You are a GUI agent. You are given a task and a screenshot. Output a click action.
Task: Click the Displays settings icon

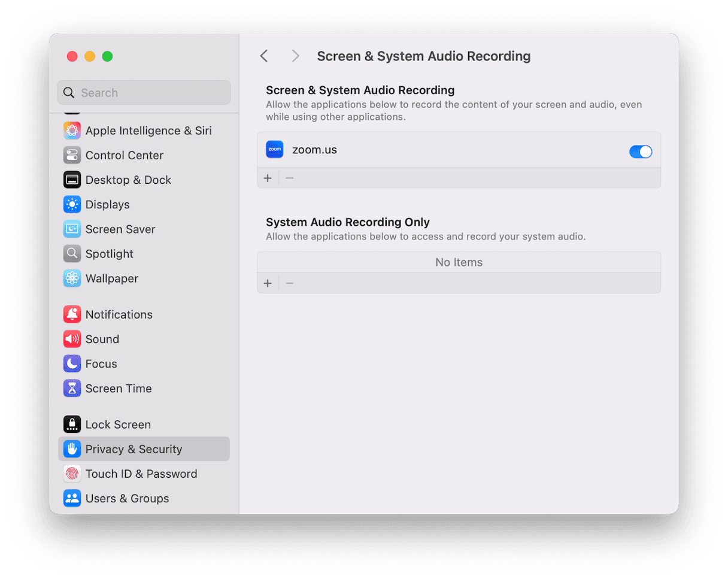pyautogui.click(x=72, y=204)
